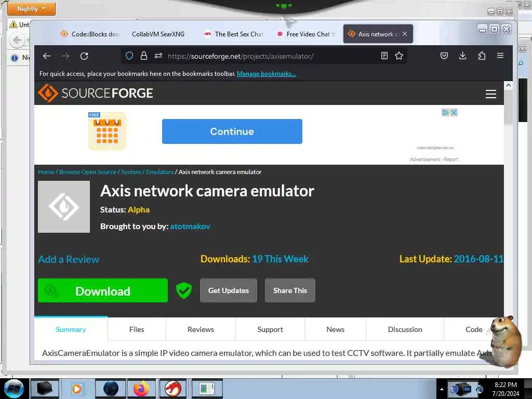Switch to the Code::Blocks download tab
The width and height of the screenshot is (532, 399).
[90, 34]
